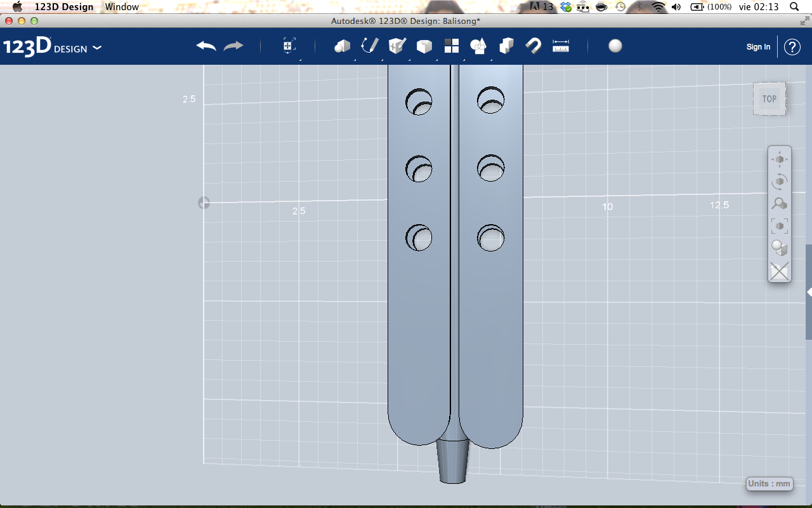Select the Modify tool
812x508 pixels.
[424, 46]
